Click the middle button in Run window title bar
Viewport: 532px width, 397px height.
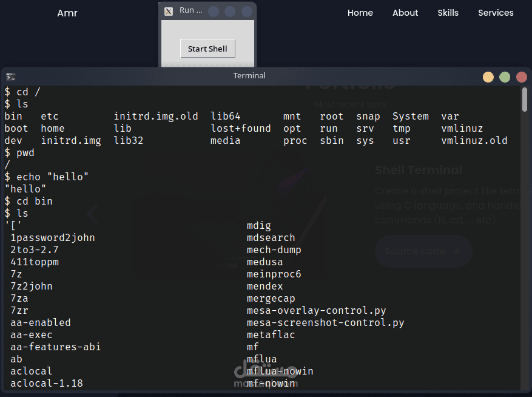click(230, 11)
